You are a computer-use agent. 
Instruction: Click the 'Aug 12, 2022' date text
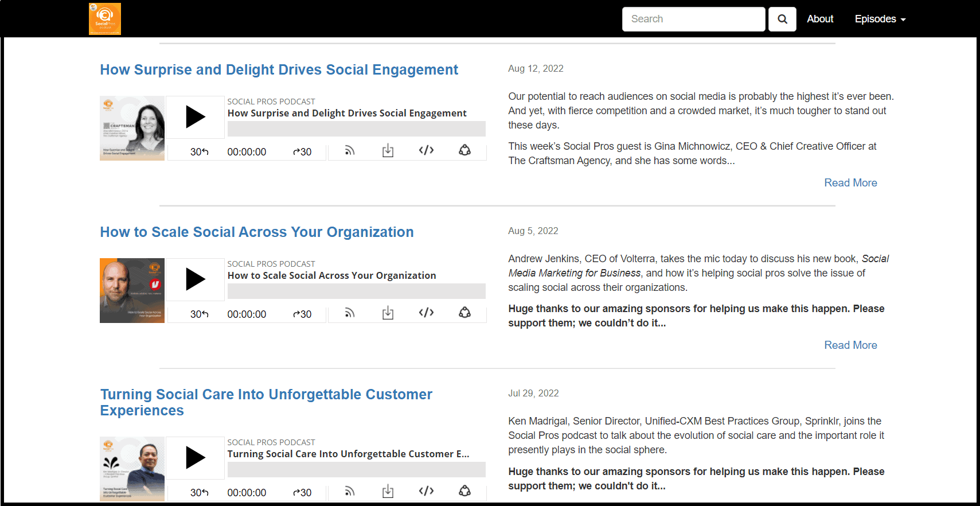[536, 68]
